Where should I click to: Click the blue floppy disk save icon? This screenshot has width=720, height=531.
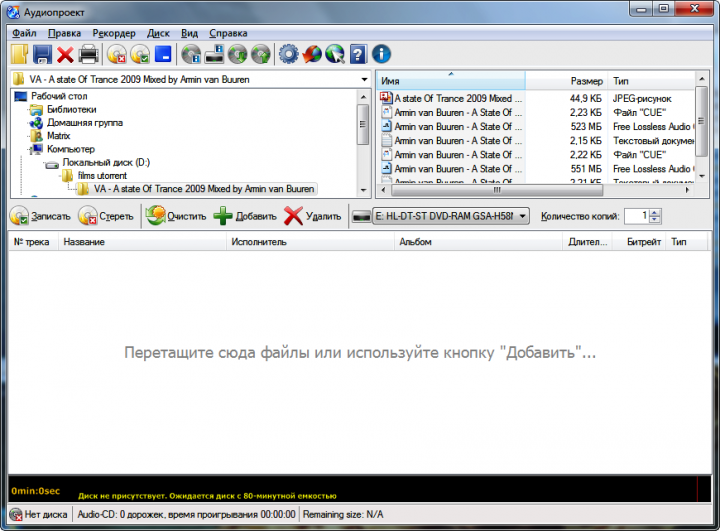(43, 54)
